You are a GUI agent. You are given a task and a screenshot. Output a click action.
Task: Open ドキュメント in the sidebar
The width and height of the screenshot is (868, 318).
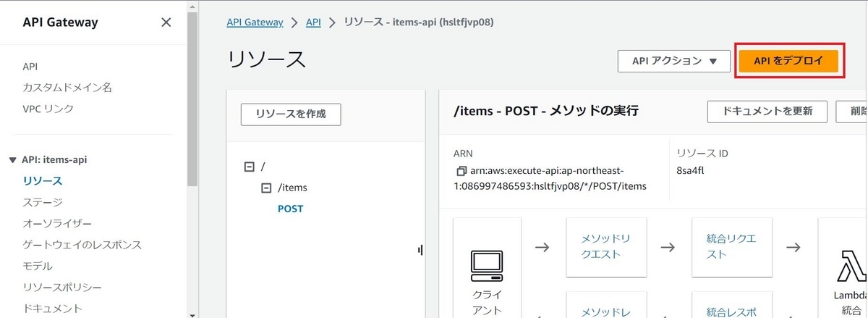coord(53,309)
